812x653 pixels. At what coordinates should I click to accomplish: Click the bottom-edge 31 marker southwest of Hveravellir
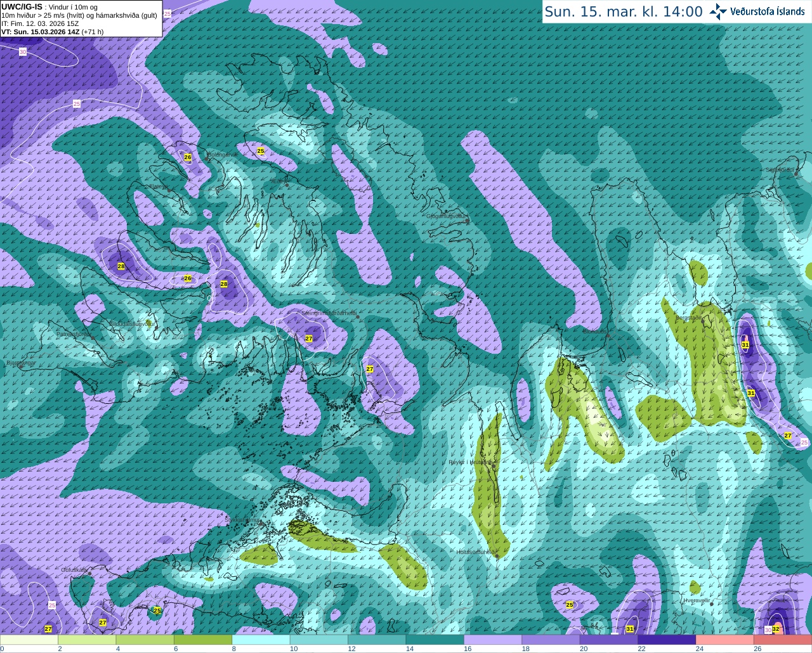point(630,629)
